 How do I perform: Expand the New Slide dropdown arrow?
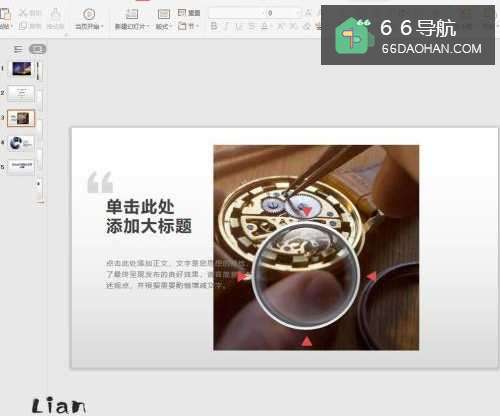tap(147, 26)
